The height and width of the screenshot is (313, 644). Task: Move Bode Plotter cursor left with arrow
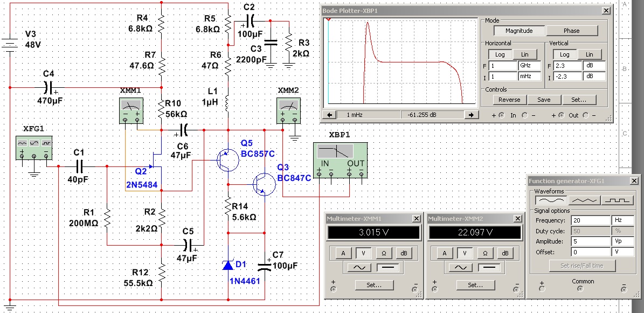329,115
